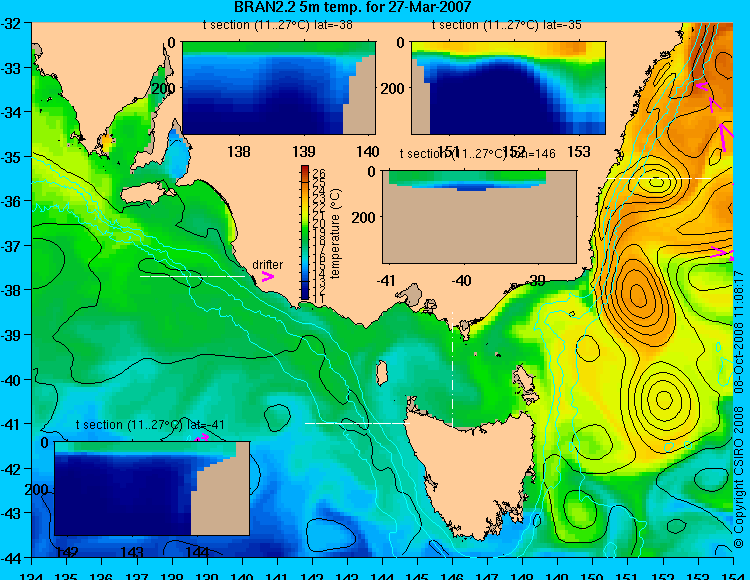The width and height of the screenshot is (750, 580).
Task: Click the -35 latitude axis label
Action: pos(11,157)
